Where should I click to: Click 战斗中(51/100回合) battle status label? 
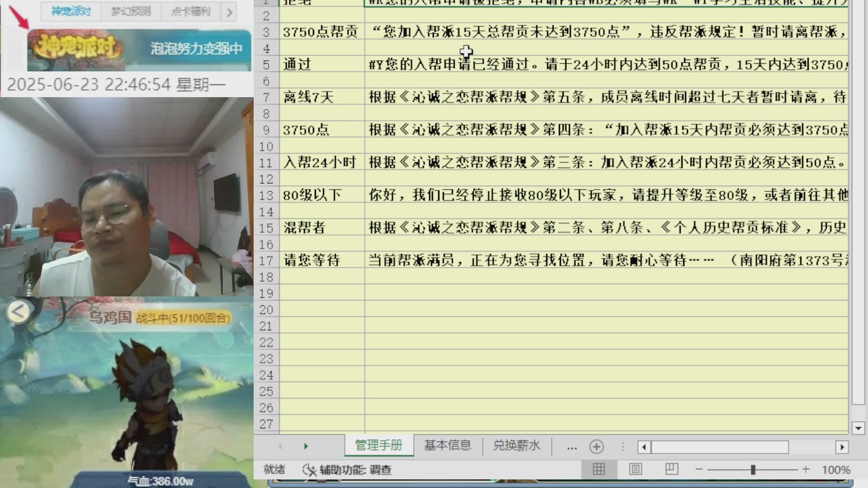tap(183, 318)
